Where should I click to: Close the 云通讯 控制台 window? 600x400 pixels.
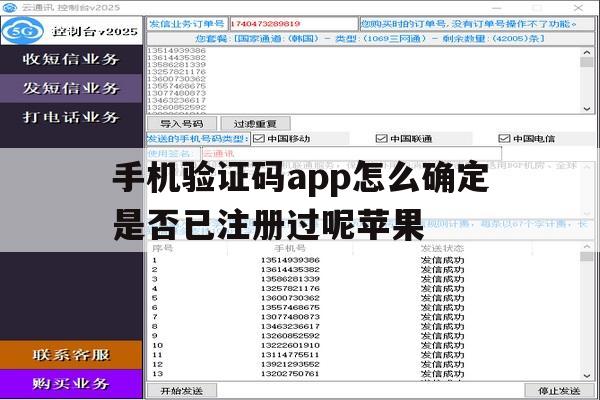[578, 7]
